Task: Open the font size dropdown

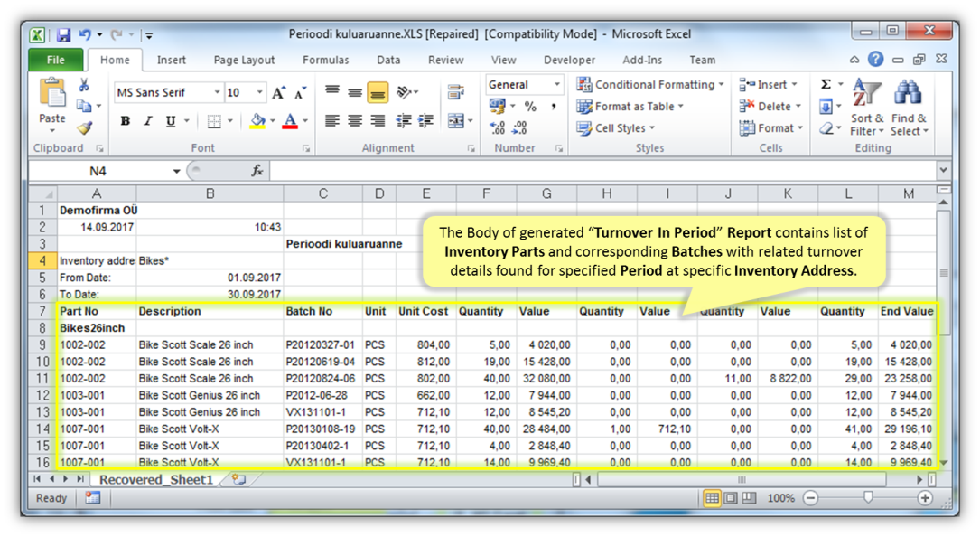Action: (259, 92)
